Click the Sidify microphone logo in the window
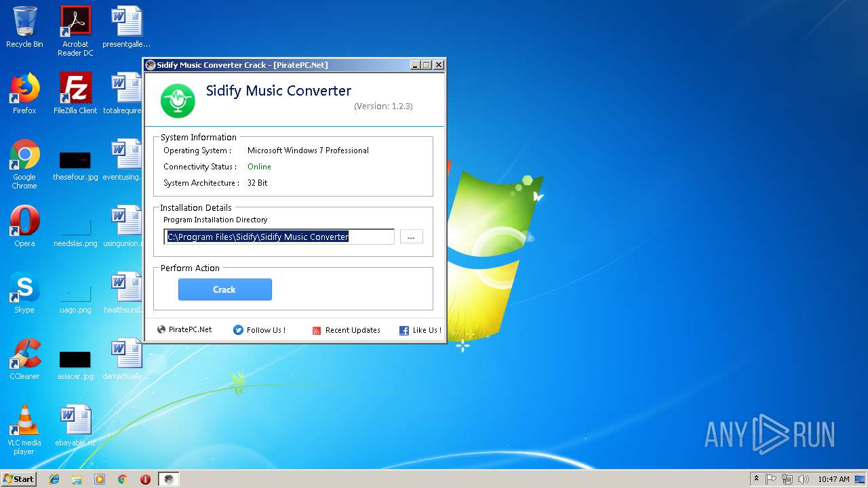 point(178,100)
